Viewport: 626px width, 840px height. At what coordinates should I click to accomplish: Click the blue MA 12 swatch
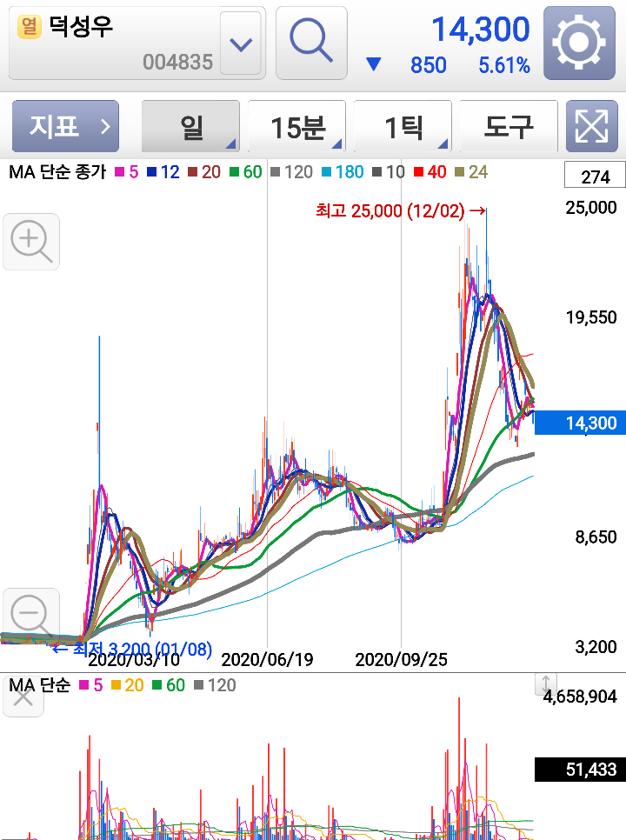[151, 172]
